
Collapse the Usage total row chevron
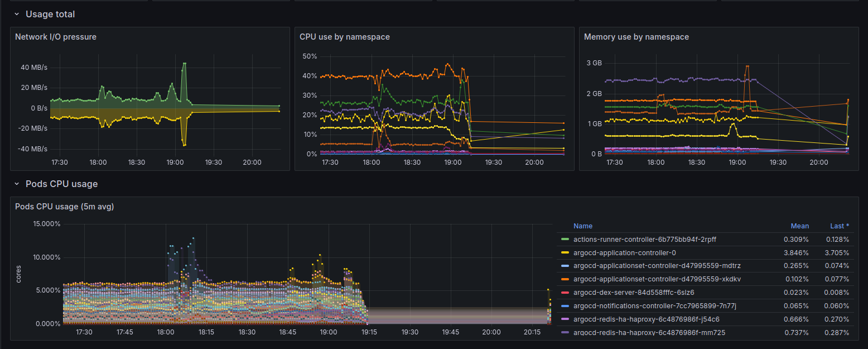click(17, 15)
